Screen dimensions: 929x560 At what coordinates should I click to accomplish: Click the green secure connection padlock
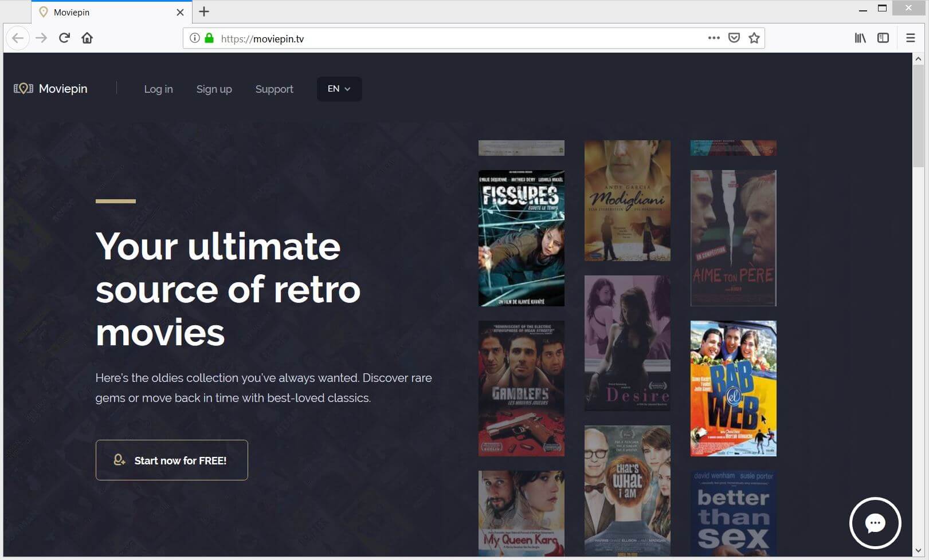point(209,38)
